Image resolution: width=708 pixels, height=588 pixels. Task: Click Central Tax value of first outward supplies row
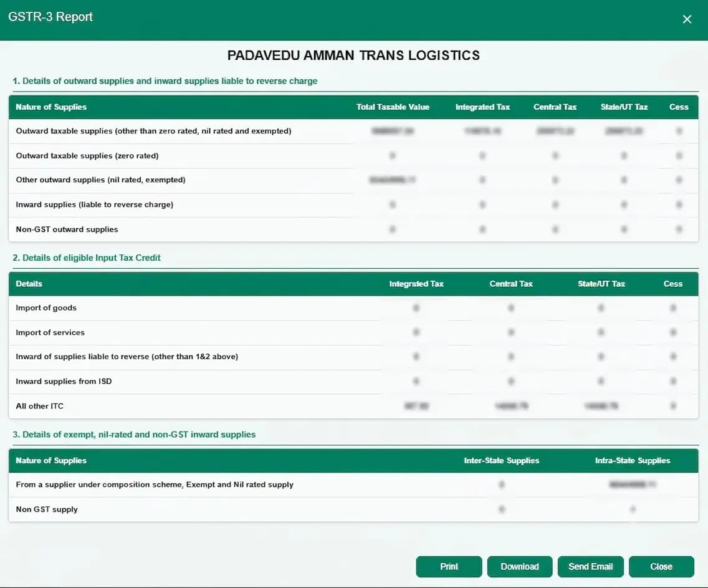pos(555,131)
